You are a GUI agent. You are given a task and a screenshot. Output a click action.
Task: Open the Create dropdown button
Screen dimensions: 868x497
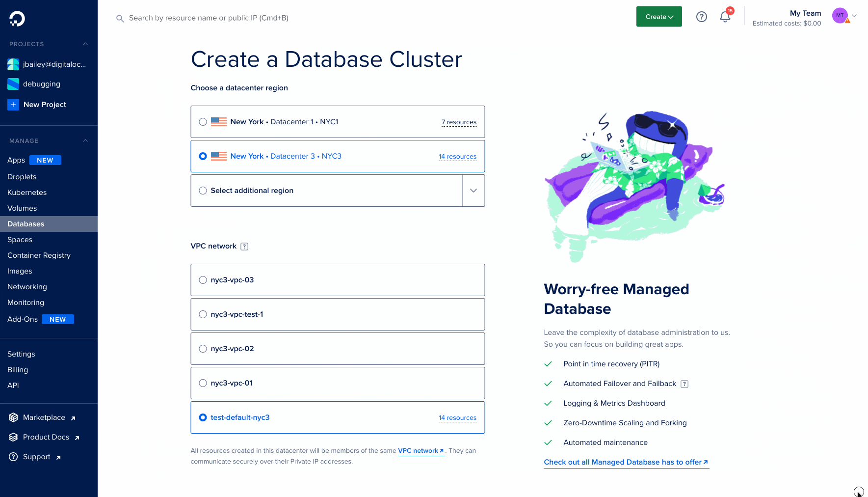(659, 17)
